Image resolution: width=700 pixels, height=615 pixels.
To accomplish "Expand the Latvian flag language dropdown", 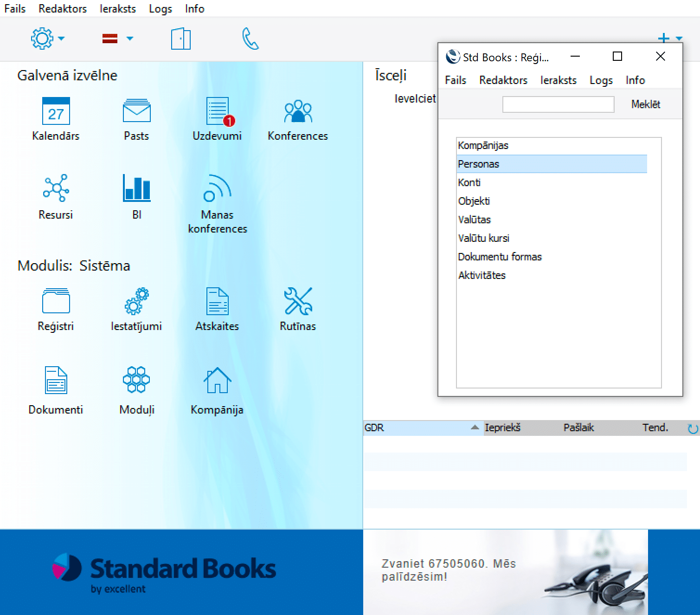I will 130,39.
